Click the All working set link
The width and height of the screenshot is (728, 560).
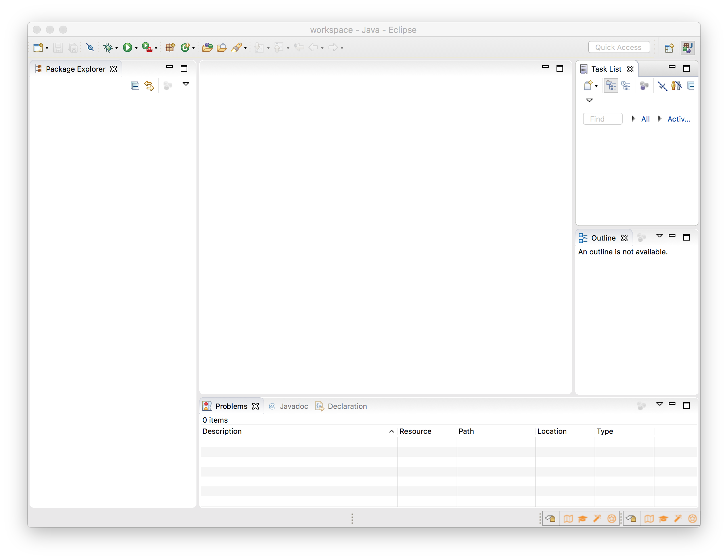pos(645,119)
